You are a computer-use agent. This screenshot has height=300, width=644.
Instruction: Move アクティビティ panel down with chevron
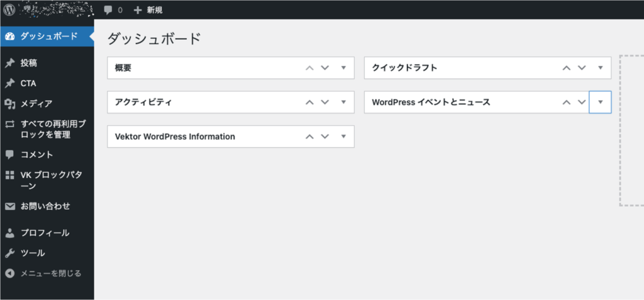point(325,103)
